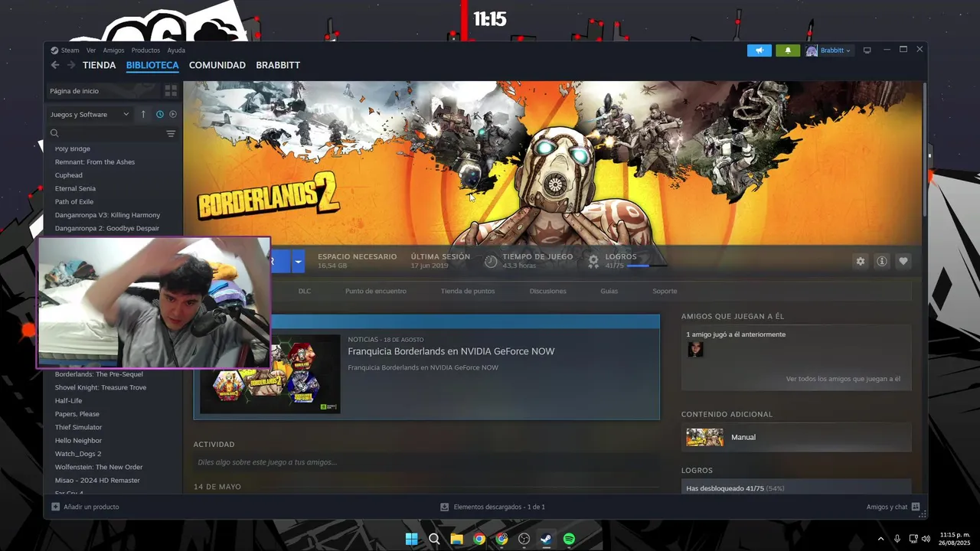
Task: Add Borderlands 2 to favorites heart
Action: click(903, 261)
